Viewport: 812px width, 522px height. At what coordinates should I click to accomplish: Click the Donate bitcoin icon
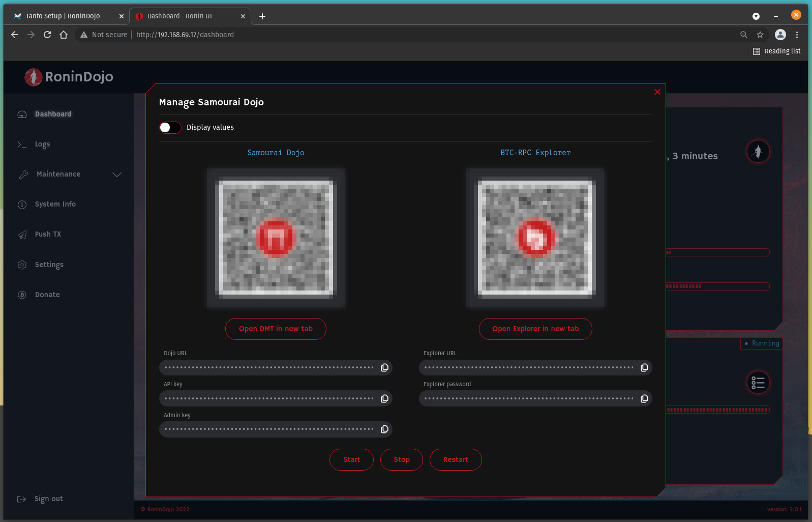coord(22,295)
